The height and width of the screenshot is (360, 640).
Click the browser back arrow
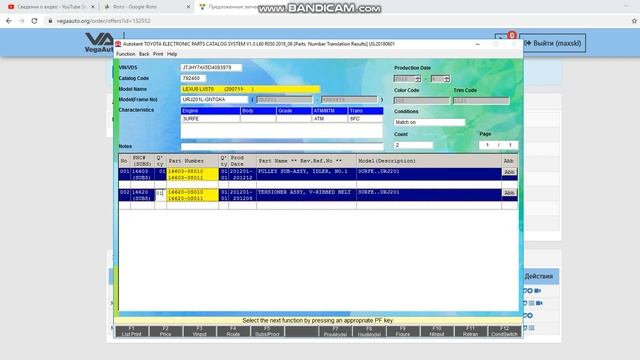pyautogui.click(x=9, y=21)
